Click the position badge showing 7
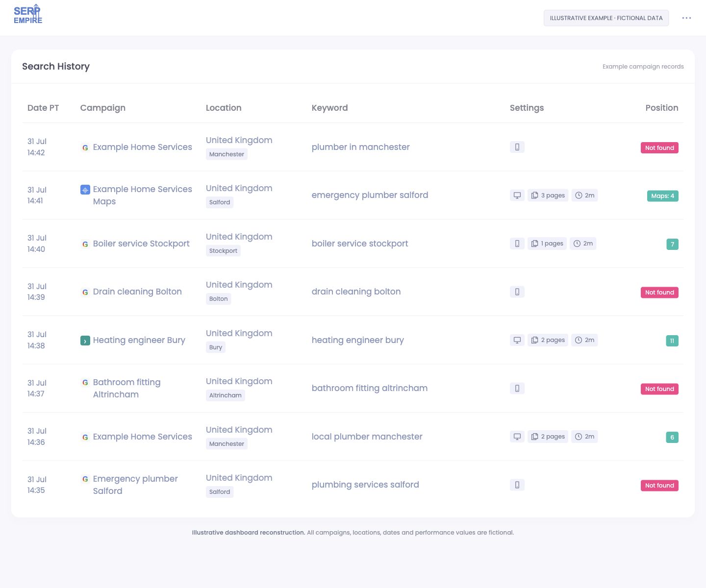 (673, 244)
